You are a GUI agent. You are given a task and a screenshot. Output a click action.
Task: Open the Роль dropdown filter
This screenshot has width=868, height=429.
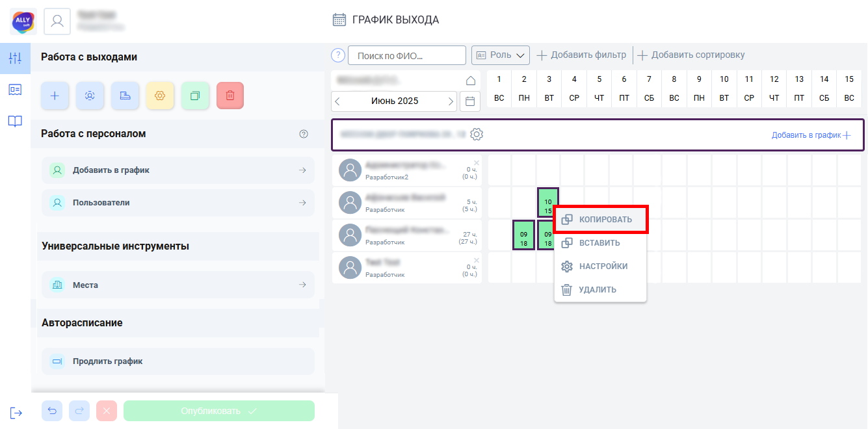501,55
